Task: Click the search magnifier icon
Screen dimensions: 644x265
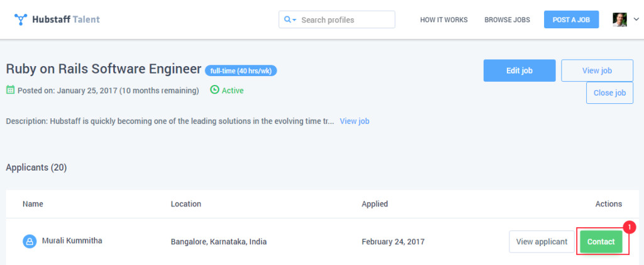Action: [x=287, y=20]
